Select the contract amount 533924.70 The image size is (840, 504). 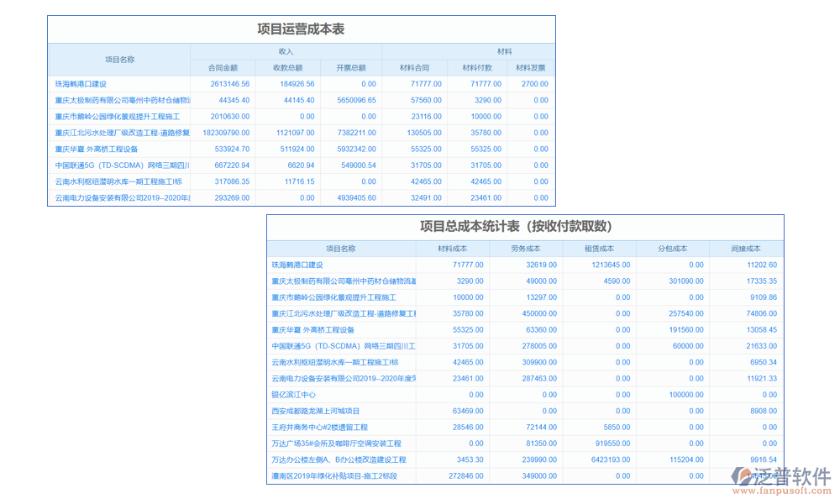tap(232, 149)
